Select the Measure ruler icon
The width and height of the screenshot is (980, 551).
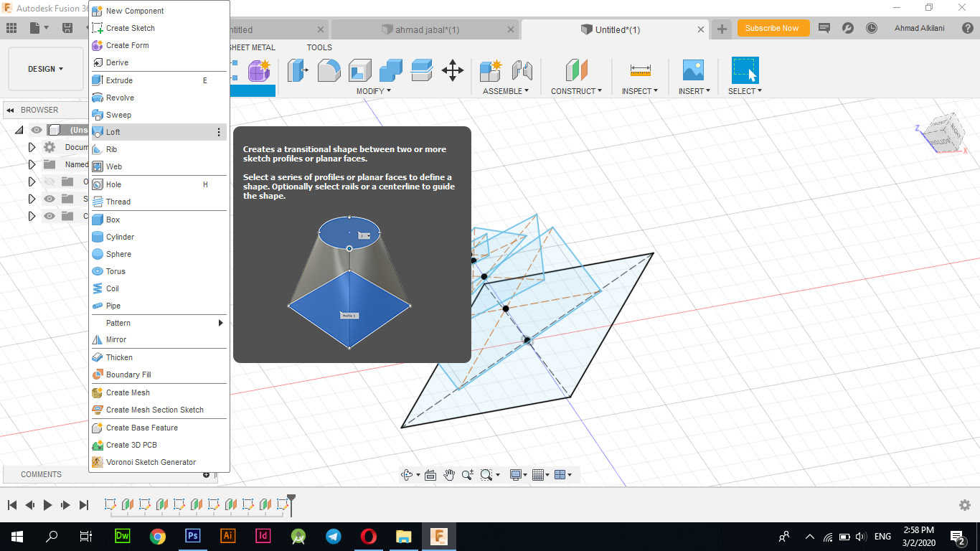[x=641, y=70]
